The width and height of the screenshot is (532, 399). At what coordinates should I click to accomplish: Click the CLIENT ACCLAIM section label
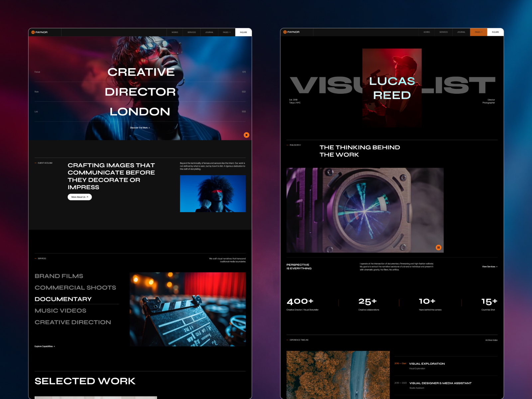point(44,163)
